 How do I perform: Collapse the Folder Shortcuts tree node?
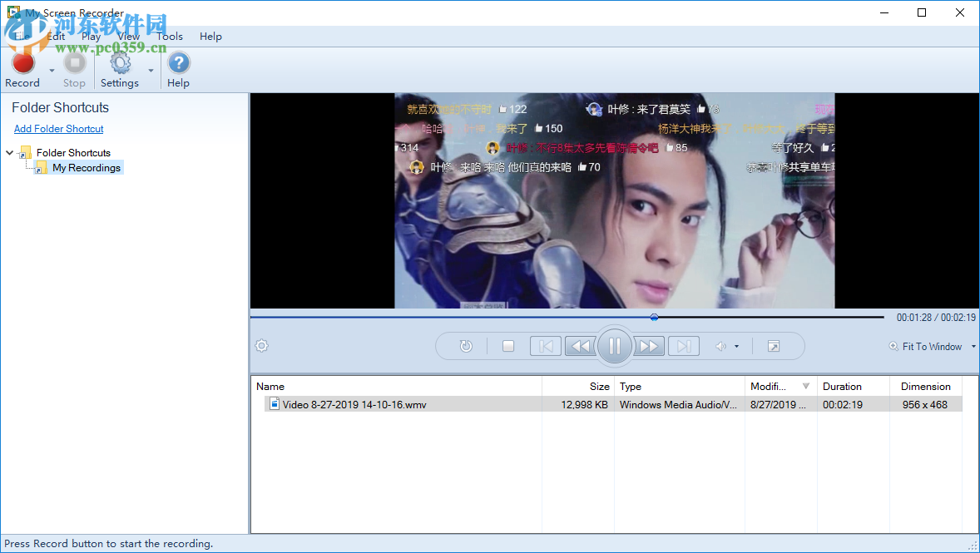(x=9, y=152)
